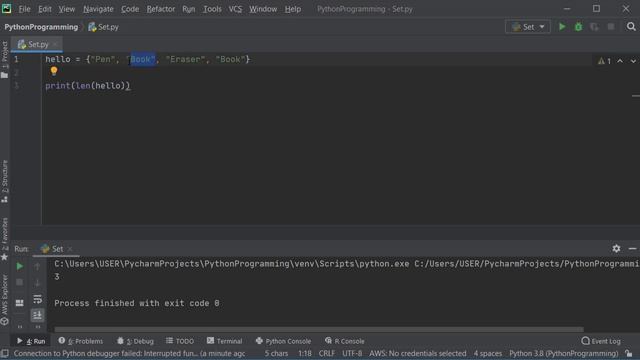The height and width of the screenshot is (360, 640).
Task: Open the 6: Problems tool tab
Action: click(81, 341)
